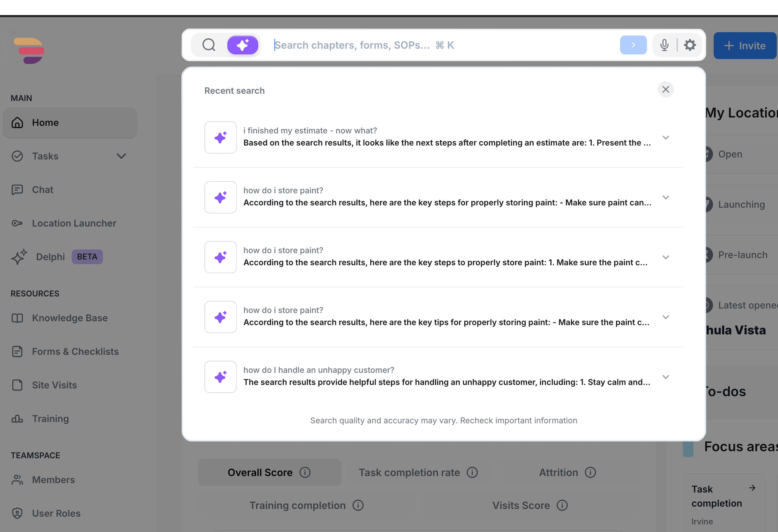Select the Overall Score tab

[x=260, y=472]
